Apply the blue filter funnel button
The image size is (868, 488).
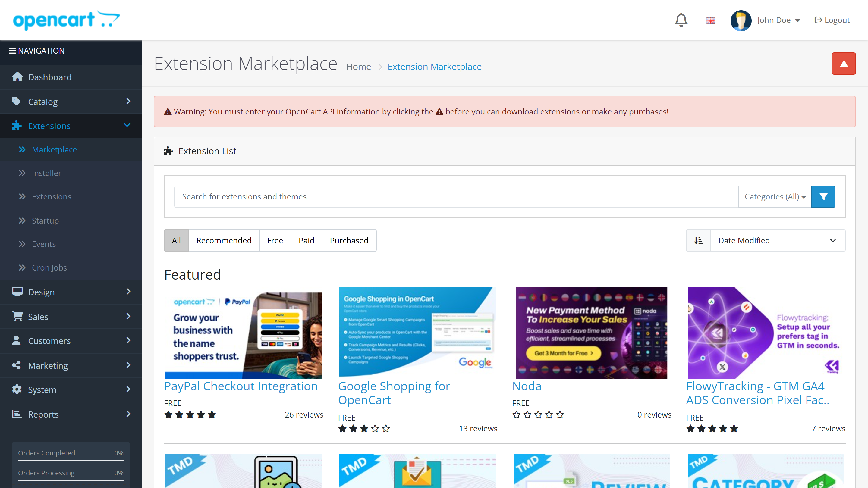[823, 197]
